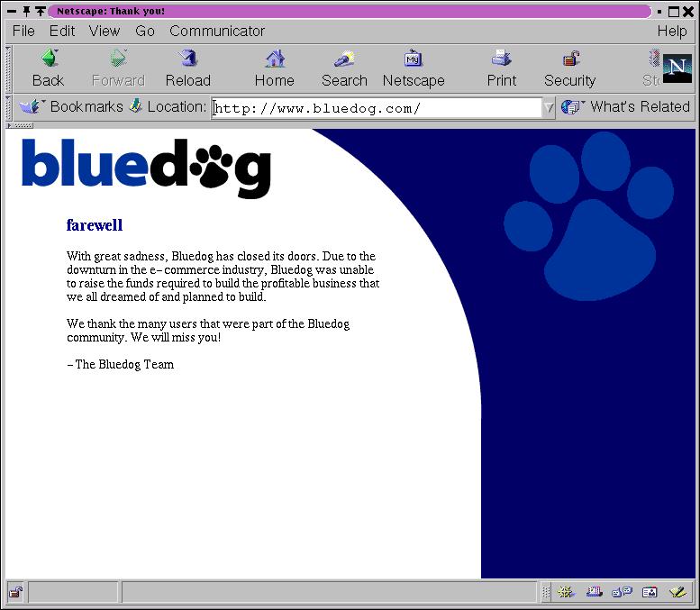Click the bluedog logo image
This screenshot has width=700, height=610.
click(x=147, y=168)
